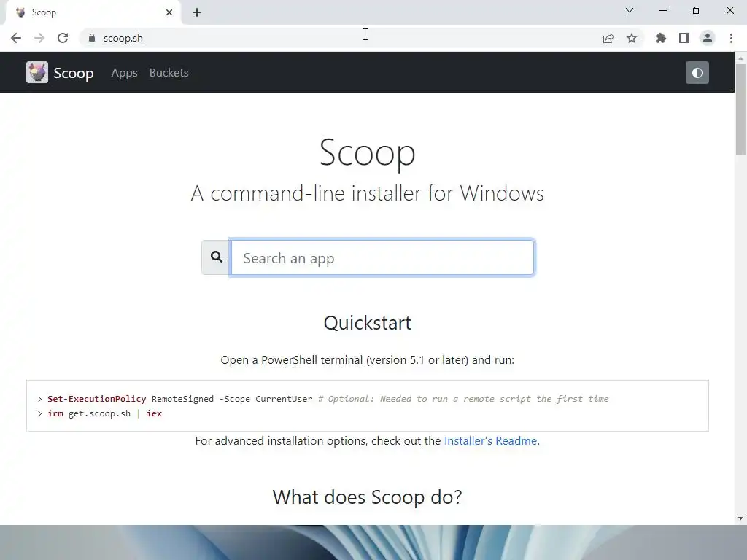Open the PowerShell terminal link
This screenshot has width=747, height=560.
pyautogui.click(x=312, y=360)
